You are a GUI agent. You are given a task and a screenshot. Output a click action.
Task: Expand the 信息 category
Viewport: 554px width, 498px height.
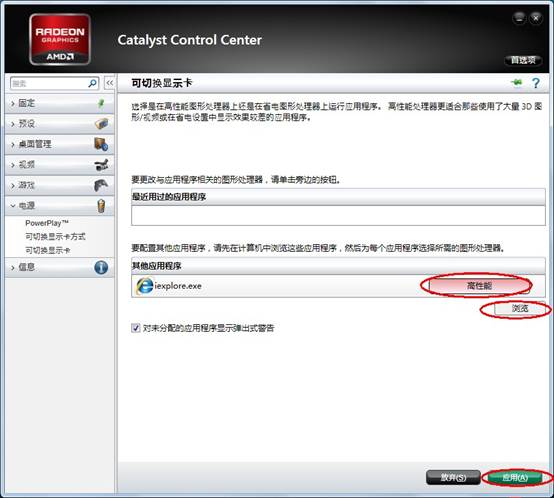click(59, 267)
